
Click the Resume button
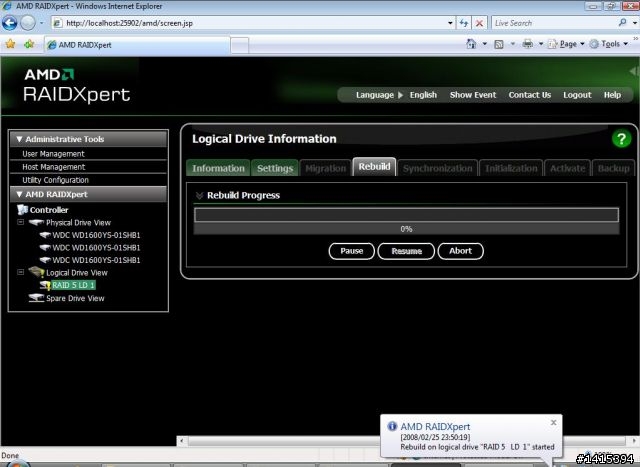coord(406,251)
